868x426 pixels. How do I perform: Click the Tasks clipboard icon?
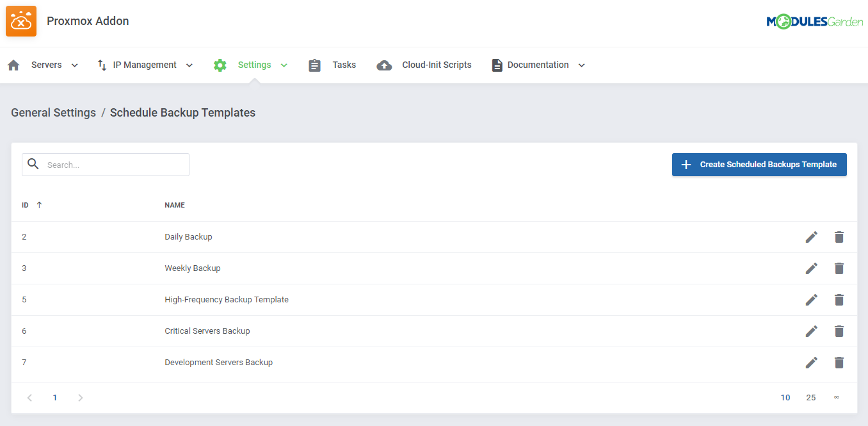[314, 65]
